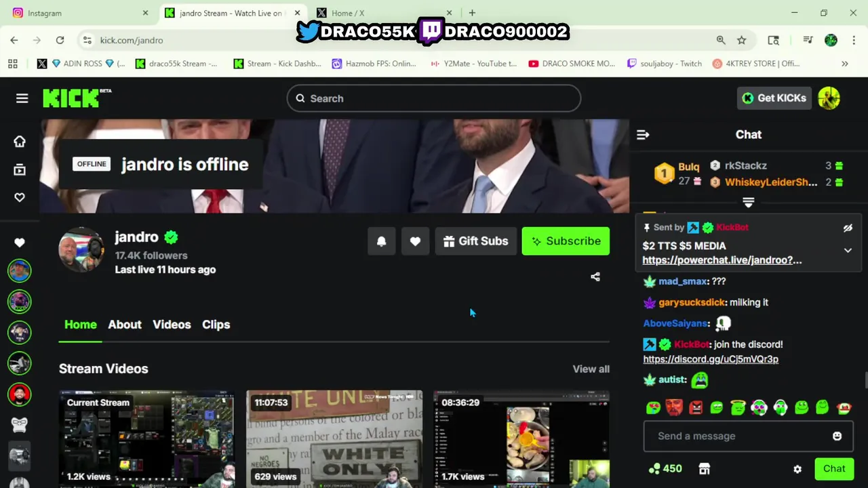Click the Get KICKs button
This screenshot has height=488, width=868.
[774, 98]
